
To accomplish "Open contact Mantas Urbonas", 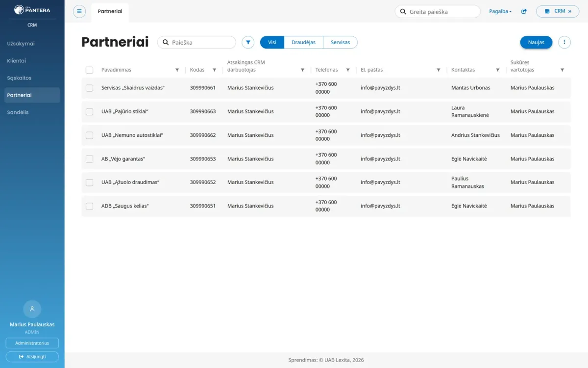I will [471, 88].
